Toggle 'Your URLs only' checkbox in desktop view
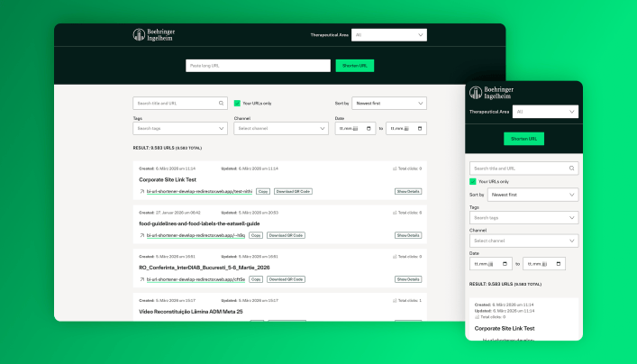This screenshot has height=364, width=637. pyautogui.click(x=237, y=104)
